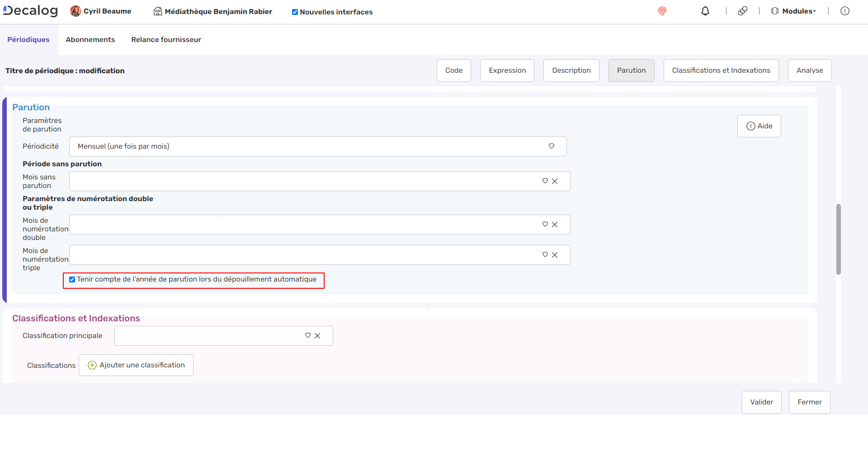This screenshot has height=470, width=868.
Task: Click the Cyril Beaume user avatar
Action: pyautogui.click(x=75, y=11)
